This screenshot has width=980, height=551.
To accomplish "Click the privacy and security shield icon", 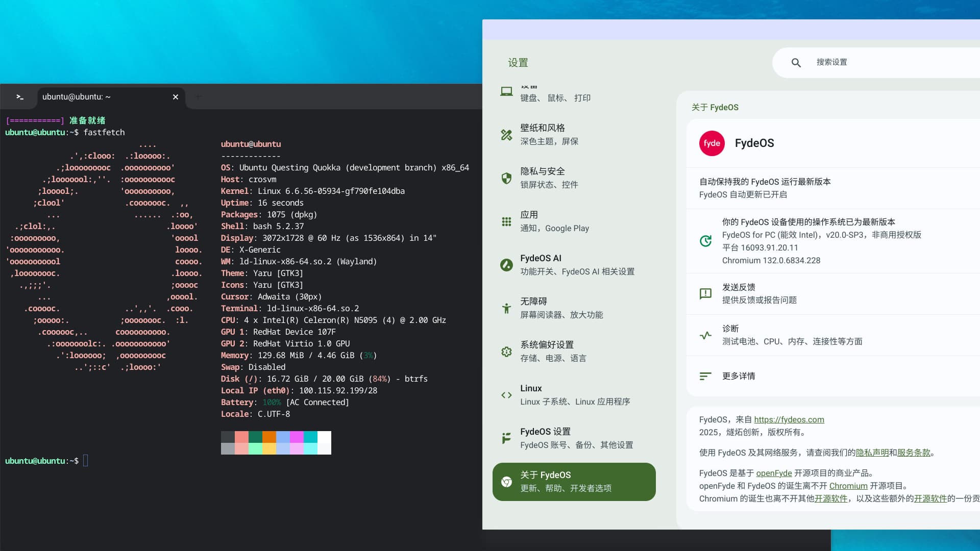I will pos(506,178).
